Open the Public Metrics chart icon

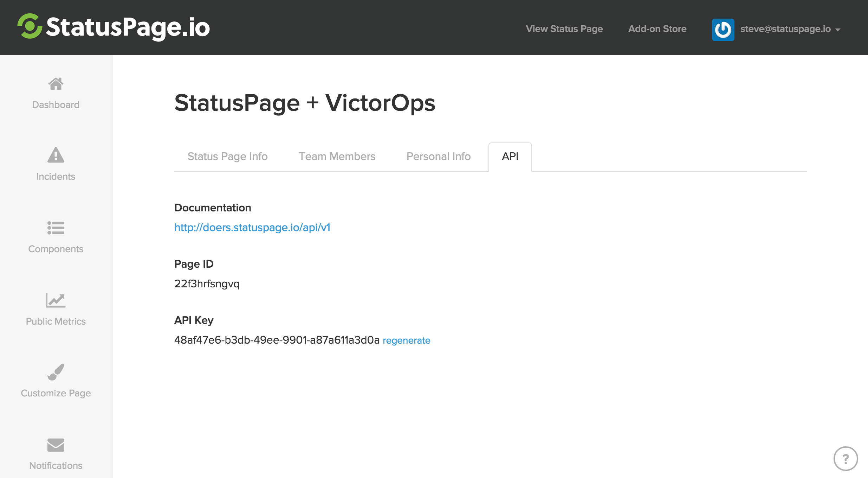[56, 300]
